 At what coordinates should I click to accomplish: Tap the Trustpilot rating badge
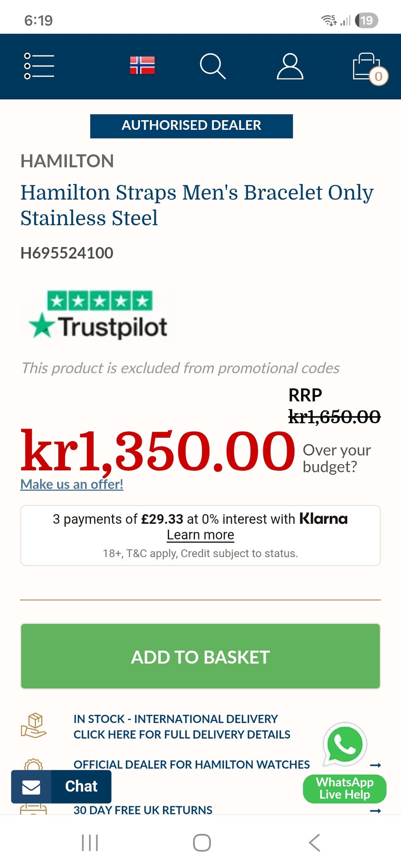(99, 316)
